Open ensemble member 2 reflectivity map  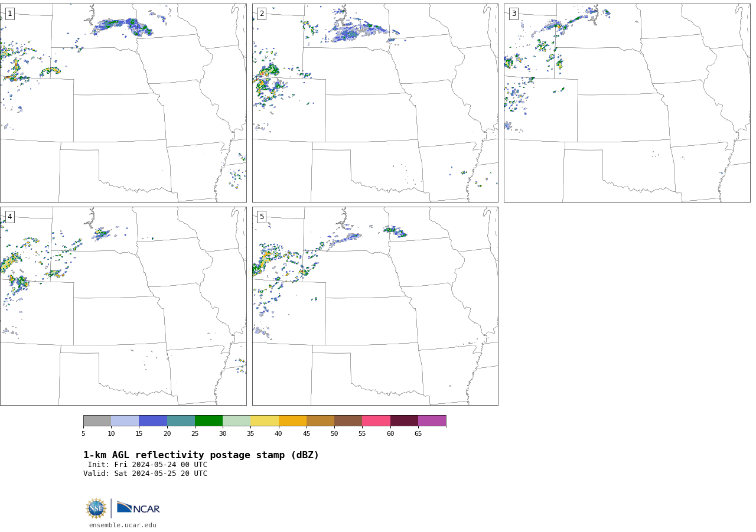pyautogui.click(x=375, y=103)
